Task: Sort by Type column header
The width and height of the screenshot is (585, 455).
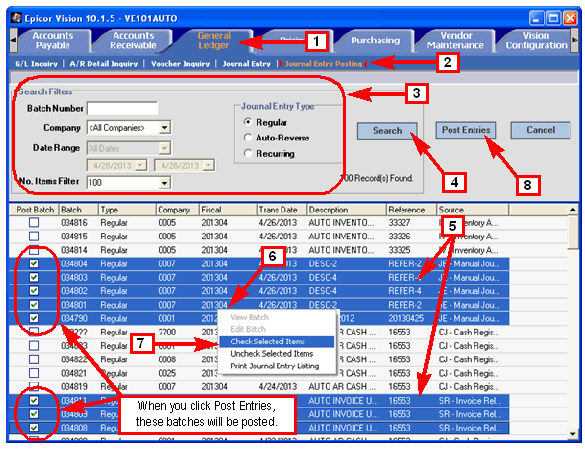Action: 127,210
